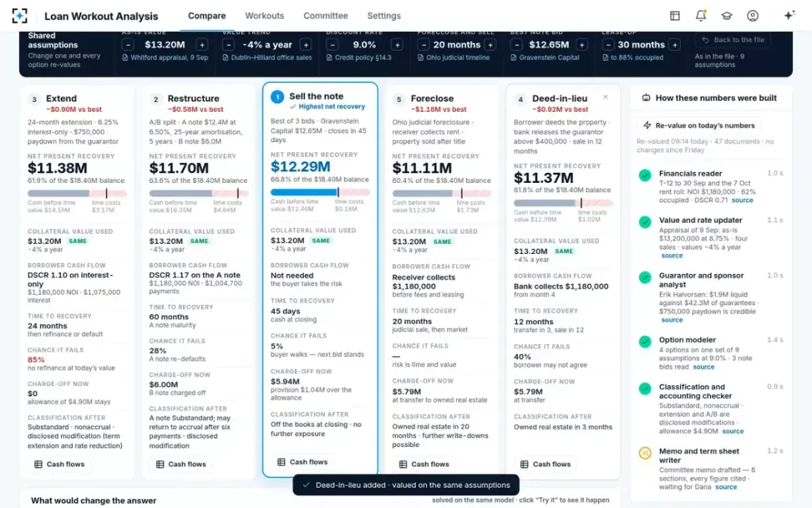Open the Value and rate updater source link

[672, 256]
